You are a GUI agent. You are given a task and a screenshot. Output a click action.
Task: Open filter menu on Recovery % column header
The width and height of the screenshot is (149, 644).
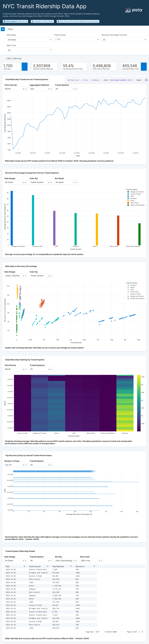(94, 566)
